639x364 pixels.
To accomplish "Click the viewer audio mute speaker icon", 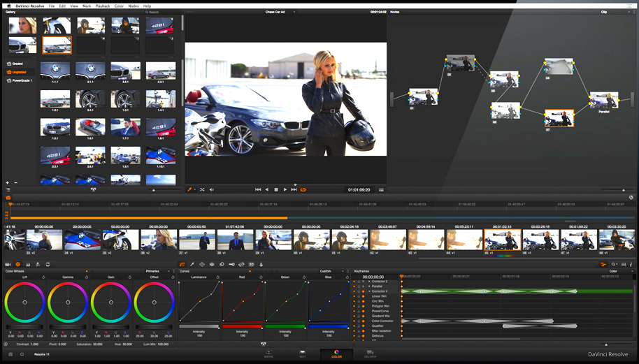I will click(x=211, y=189).
